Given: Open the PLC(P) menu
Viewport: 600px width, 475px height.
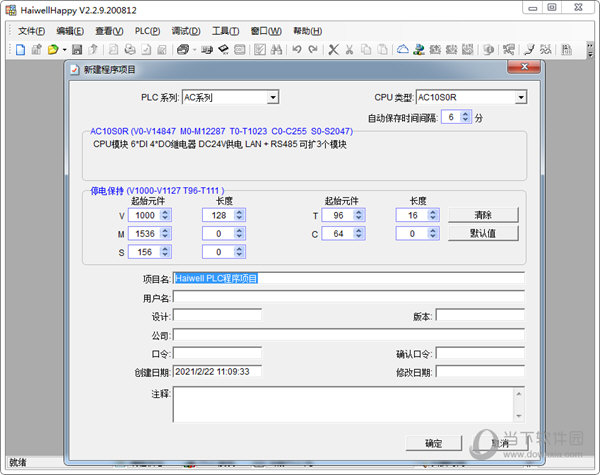Looking at the screenshot, I should 147,31.
